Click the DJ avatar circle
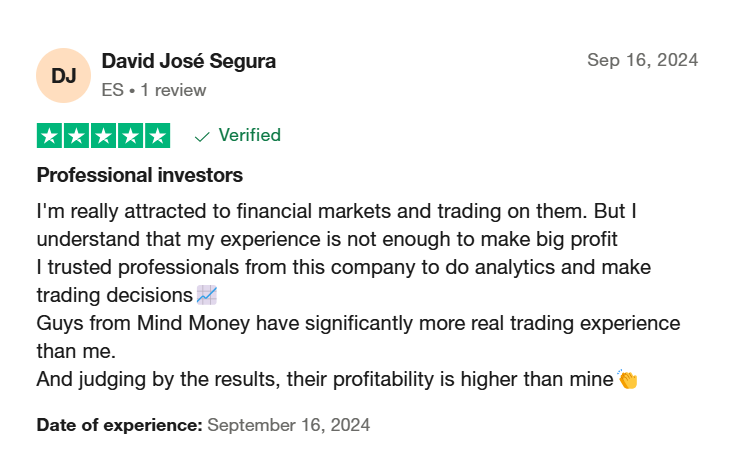Screen dimensions: 743x463 (x=63, y=75)
